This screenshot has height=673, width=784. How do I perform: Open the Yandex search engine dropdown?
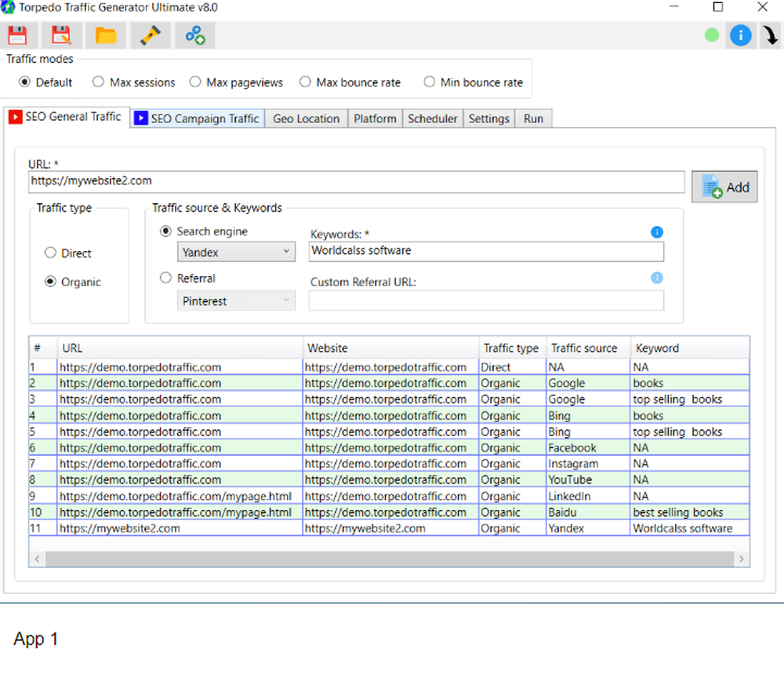(x=236, y=253)
